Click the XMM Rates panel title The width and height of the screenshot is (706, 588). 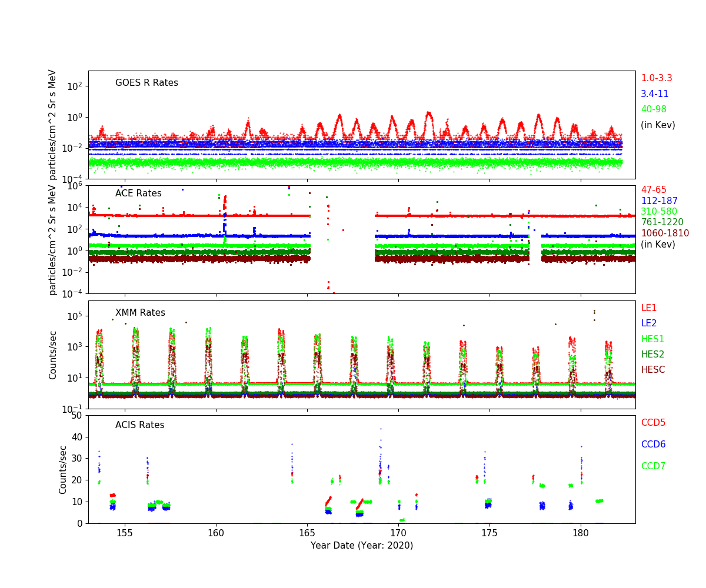tap(140, 313)
